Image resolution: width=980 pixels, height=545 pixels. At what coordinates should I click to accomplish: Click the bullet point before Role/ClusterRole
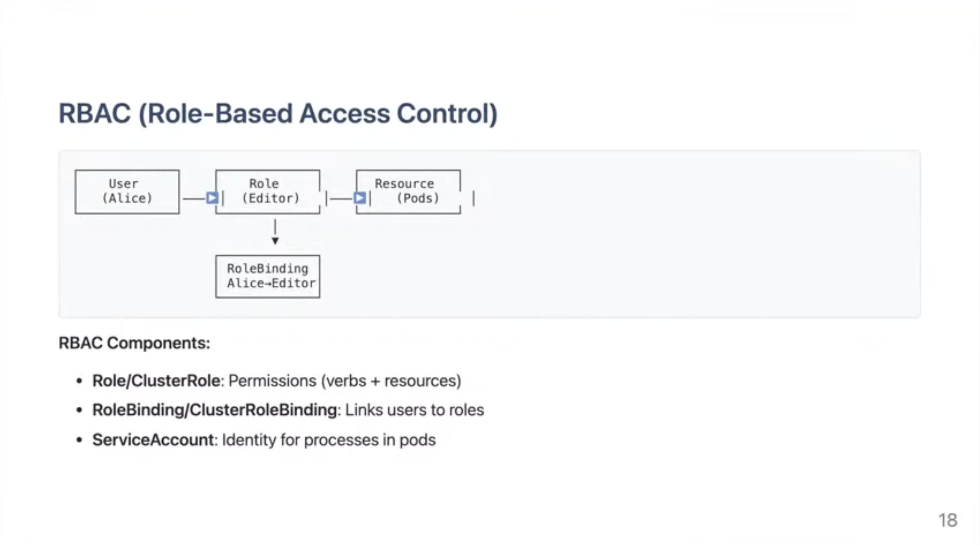click(x=79, y=381)
